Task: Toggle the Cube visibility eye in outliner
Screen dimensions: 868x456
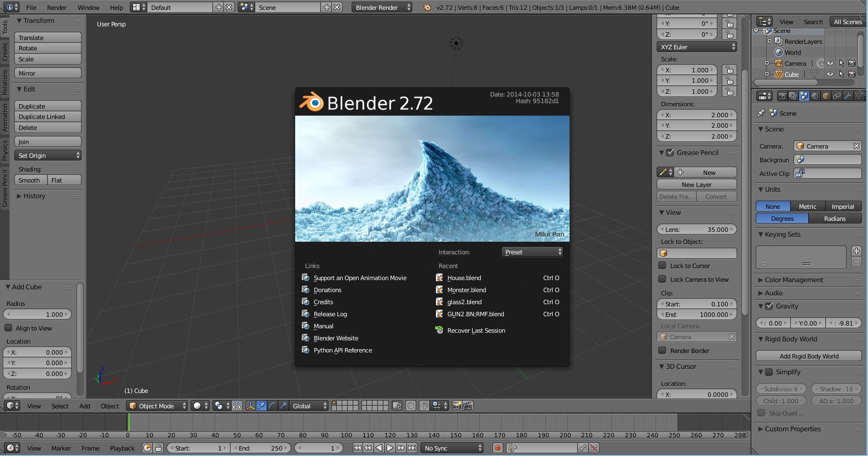Action: click(830, 74)
